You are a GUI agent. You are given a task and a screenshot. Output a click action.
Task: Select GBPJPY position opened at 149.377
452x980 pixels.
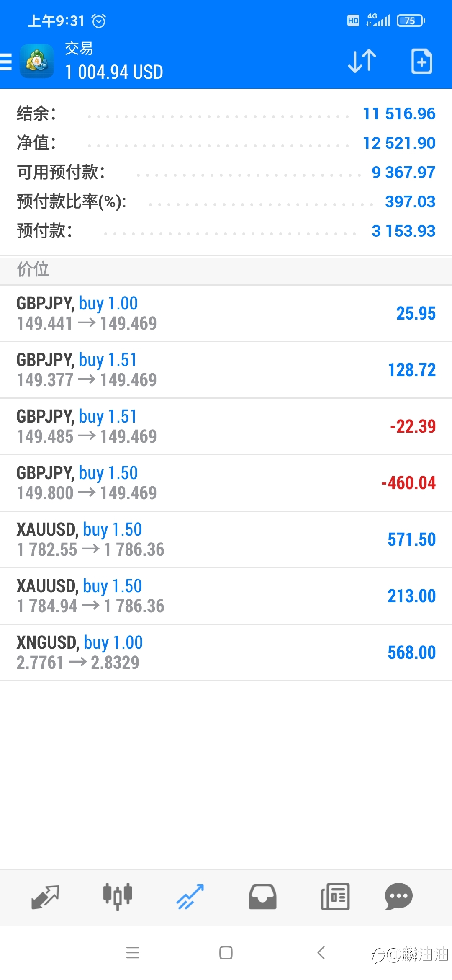pos(226,370)
